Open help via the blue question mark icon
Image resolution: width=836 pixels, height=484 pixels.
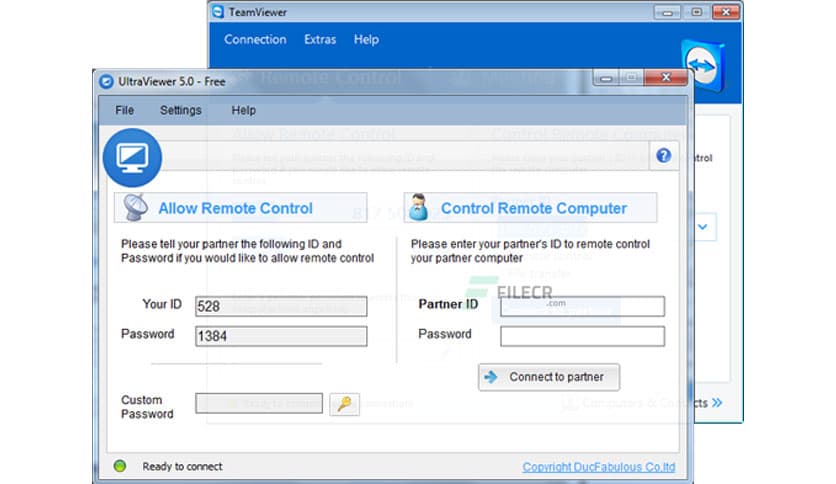[x=663, y=156]
